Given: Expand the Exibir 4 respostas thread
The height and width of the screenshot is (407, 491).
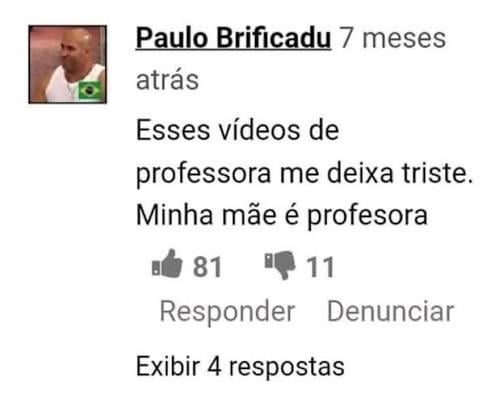Looking at the screenshot, I should [240, 366].
